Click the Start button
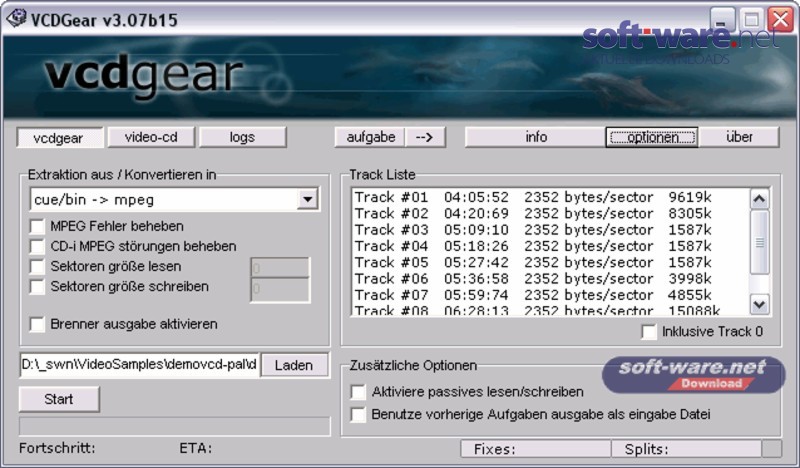This screenshot has width=800, height=468. tap(59, 399)
